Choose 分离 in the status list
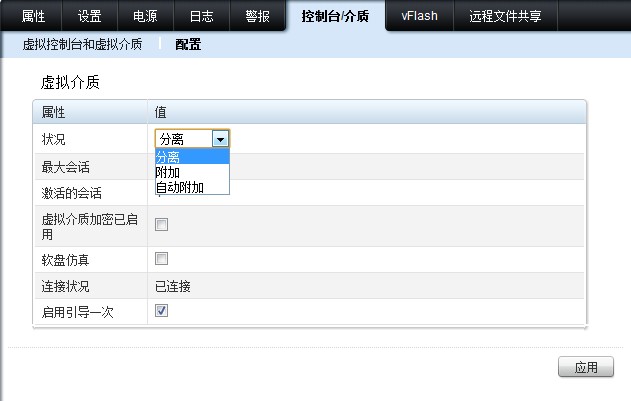631x401 pixels. click(x=192, y=157)
